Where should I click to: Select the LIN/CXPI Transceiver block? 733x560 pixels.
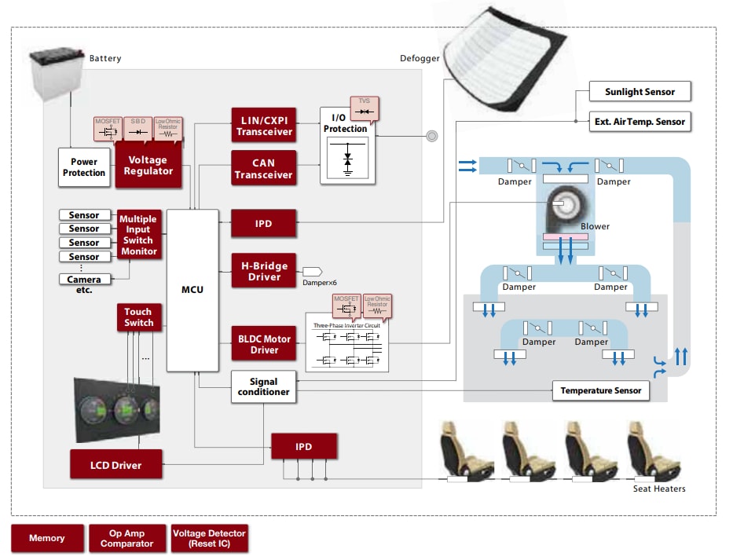pyautogui.click(x=263, y=124)
